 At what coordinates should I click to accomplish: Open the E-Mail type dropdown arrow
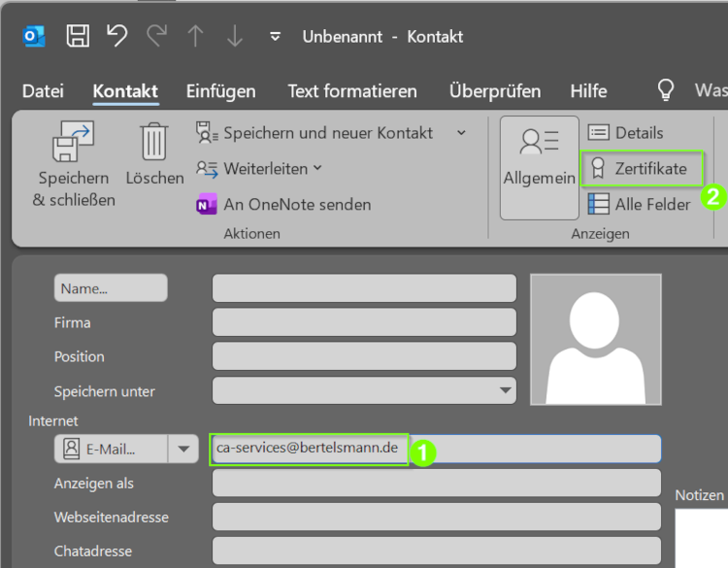click(x=183, y=449)
